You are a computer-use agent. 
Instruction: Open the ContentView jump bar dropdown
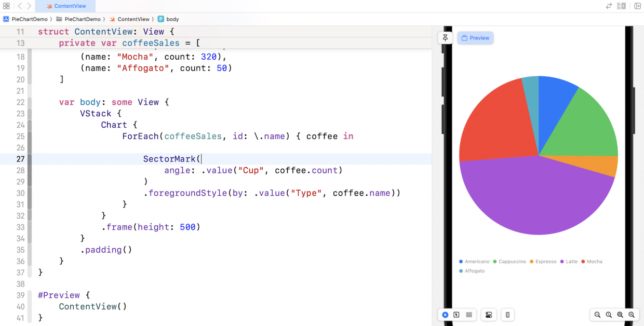[x=131, y=19]
